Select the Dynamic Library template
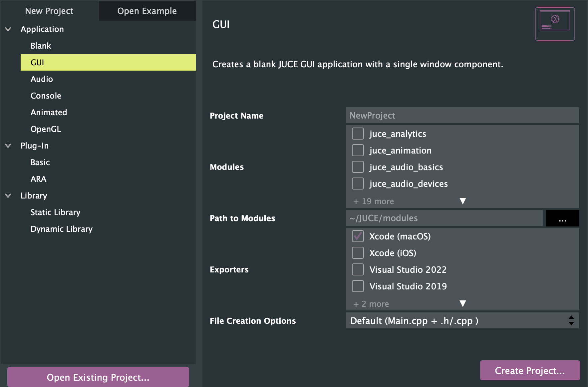This screenshot has width=588, height=387. [108, 229]
